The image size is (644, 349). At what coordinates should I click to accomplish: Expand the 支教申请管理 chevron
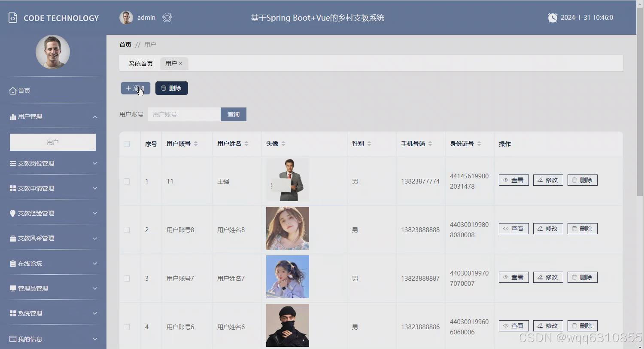point(95,188)
